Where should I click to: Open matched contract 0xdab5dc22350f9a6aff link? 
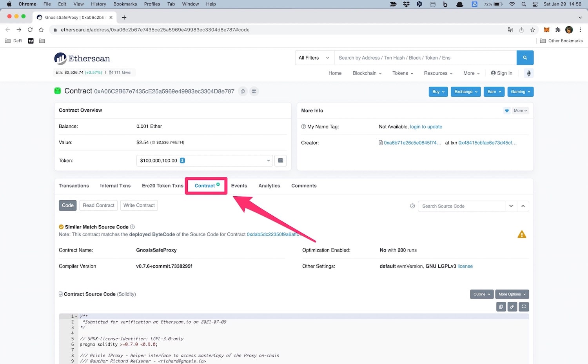click(273, 234)
